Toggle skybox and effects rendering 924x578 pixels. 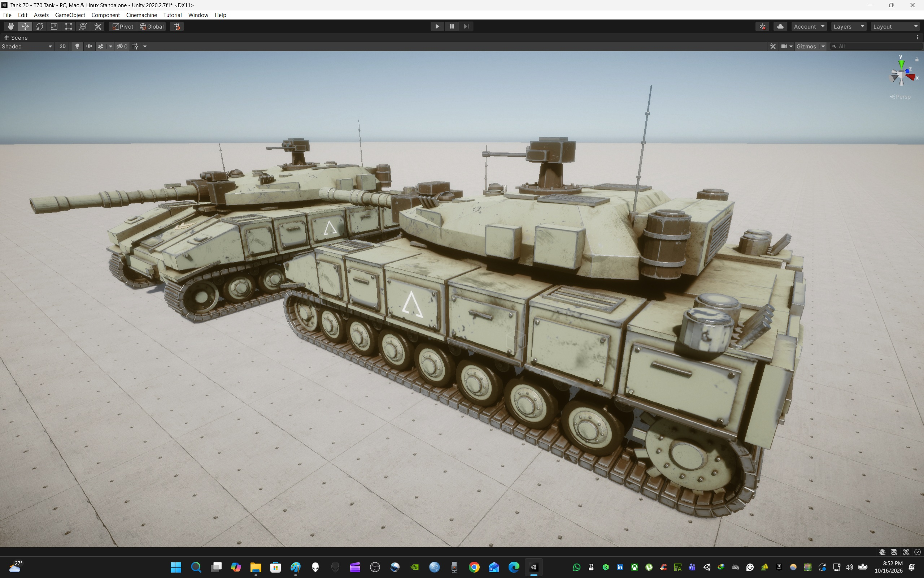(x=101, y=46)
